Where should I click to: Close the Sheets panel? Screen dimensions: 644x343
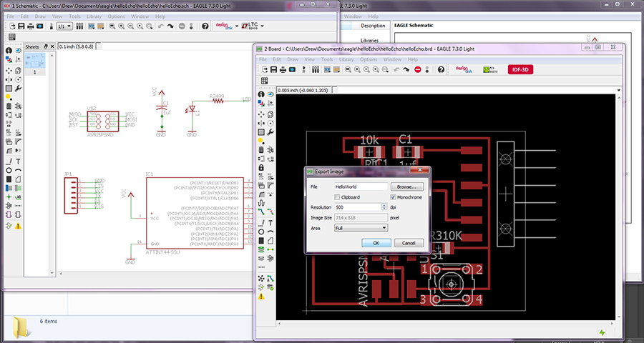[x=52, y=46]
